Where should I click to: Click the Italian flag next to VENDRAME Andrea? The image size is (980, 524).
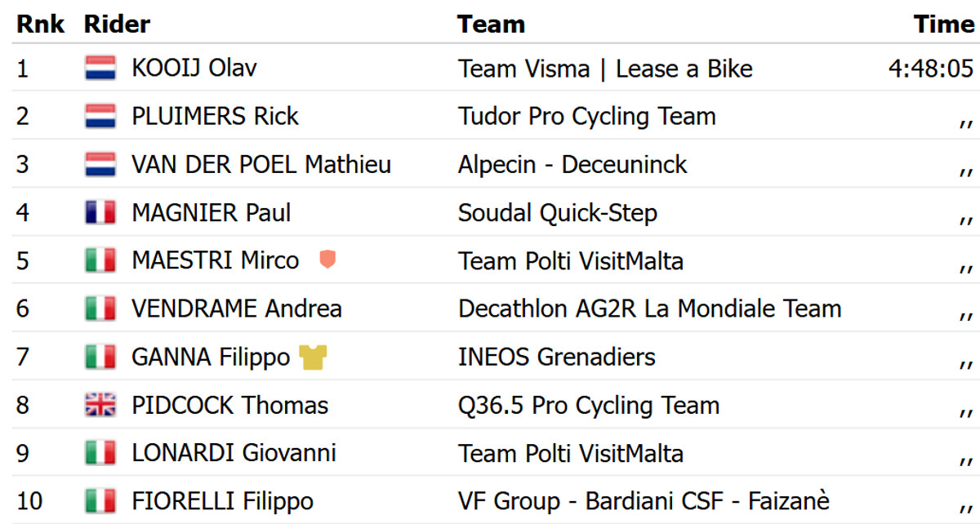coord(100,309)
